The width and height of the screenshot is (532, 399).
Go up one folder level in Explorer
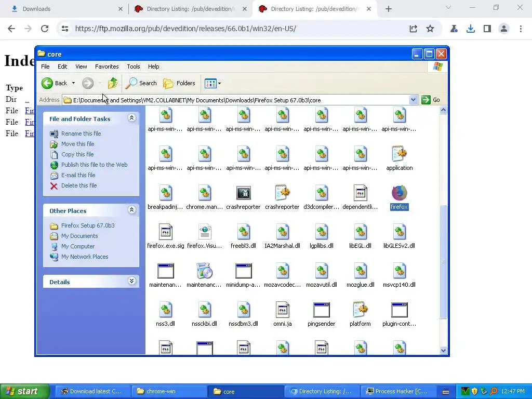(113, 83)
